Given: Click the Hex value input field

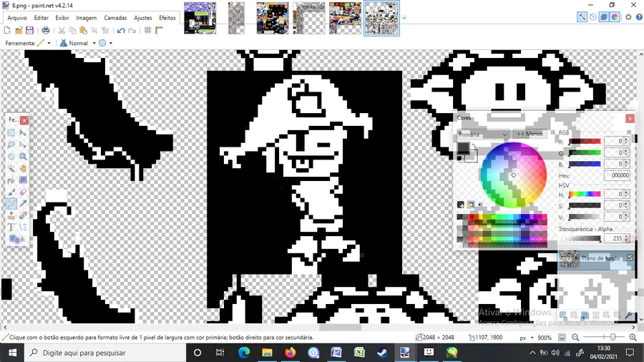Looking at the screenshot, I should point(617,175).
